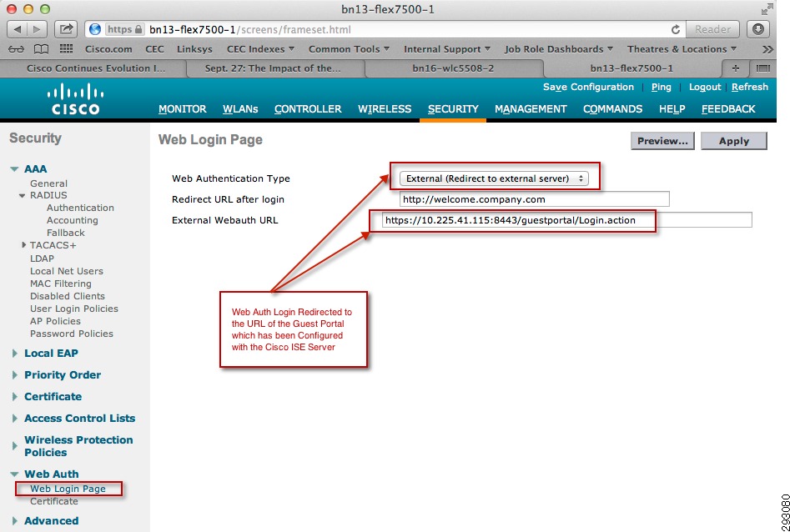Image resolution: width=790 pixels, height=532 pixels.
Task: Click the https lock indicator
Action: [x=124, y=29]
